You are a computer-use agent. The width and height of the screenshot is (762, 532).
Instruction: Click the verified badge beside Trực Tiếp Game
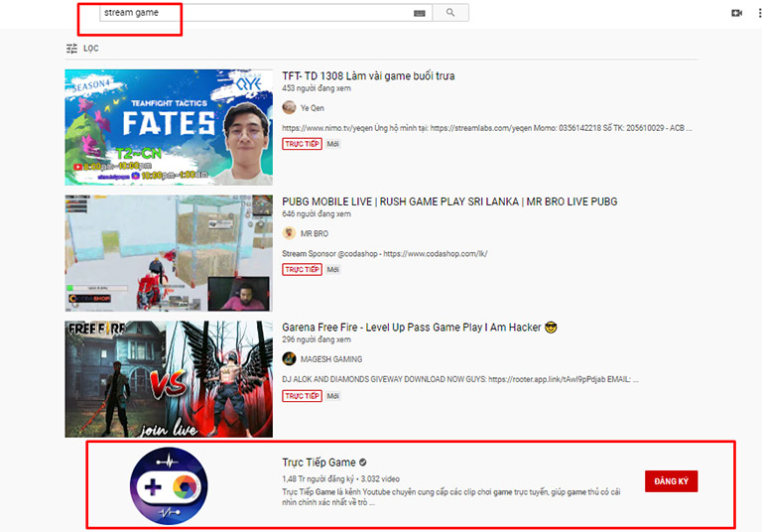363,463
